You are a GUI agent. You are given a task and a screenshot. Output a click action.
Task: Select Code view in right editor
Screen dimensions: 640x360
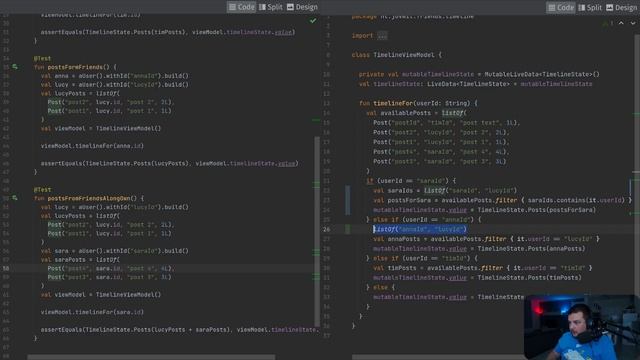pos(561,7)
